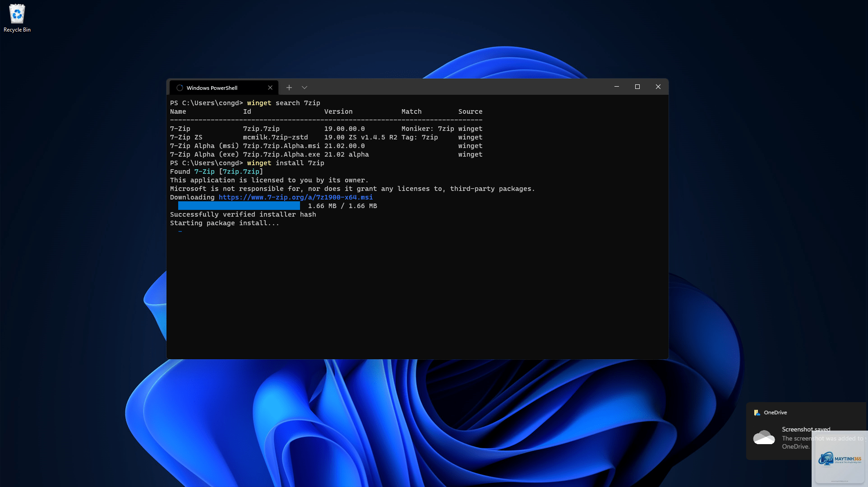Click the OneDrive cloud icon in notification

click(764, 437)
